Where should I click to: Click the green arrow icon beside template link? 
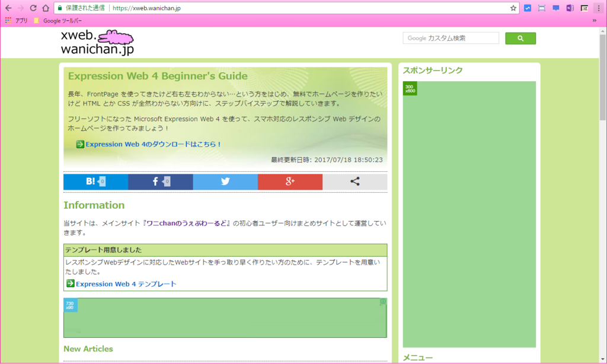(70, 283)
